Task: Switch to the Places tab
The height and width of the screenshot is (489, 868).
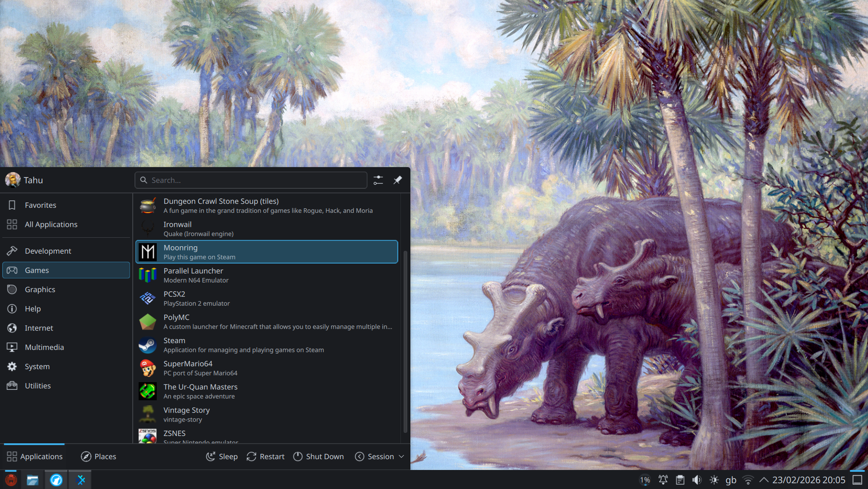Action: coord(98,456)
